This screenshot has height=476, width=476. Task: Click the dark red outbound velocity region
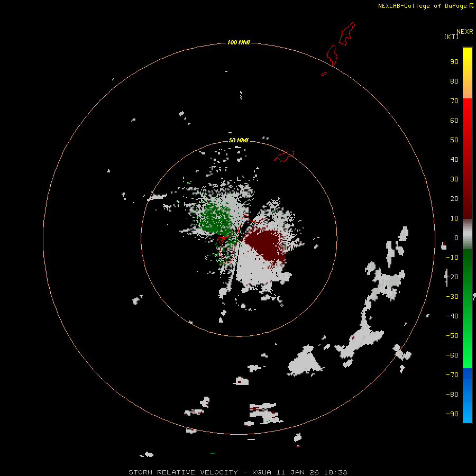click(266, 244)
